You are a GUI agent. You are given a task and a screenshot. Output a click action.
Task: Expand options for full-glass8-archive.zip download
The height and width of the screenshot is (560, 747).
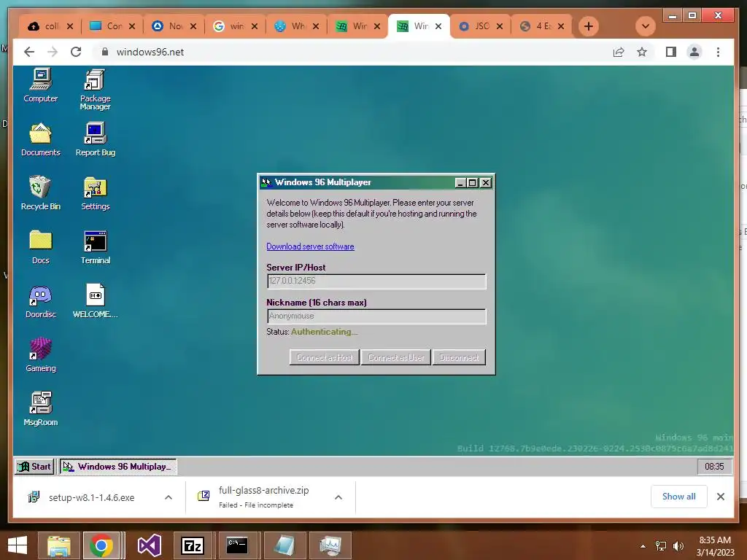click(338, 497)
